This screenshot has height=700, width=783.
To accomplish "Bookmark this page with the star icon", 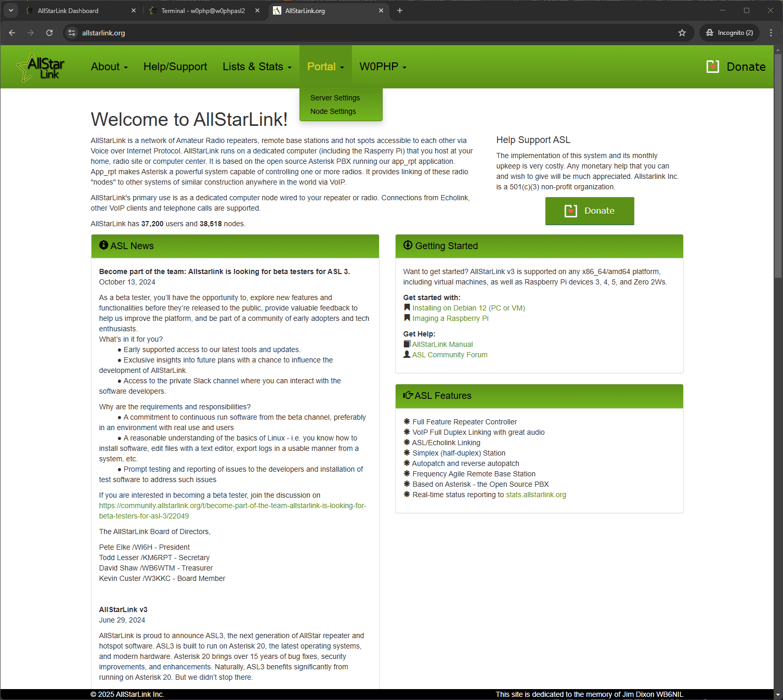I will tap(682, 33).
